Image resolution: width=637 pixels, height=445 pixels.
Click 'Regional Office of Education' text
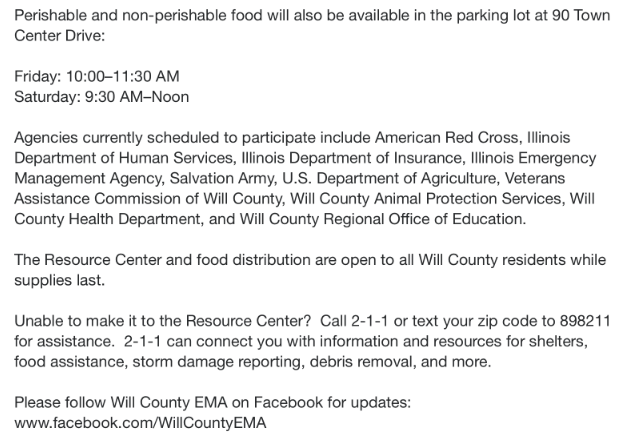tap(422, 219)
